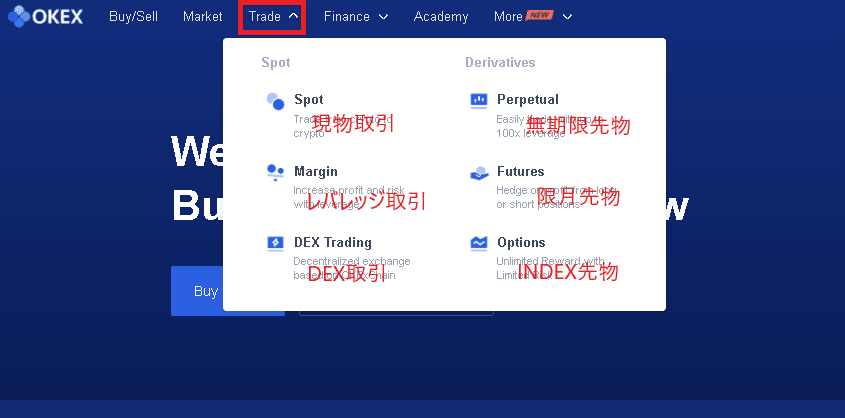The width and height of the screenshot is (845, 418).
Task: Click the Derivatives section heading
Action: [500, 62]
